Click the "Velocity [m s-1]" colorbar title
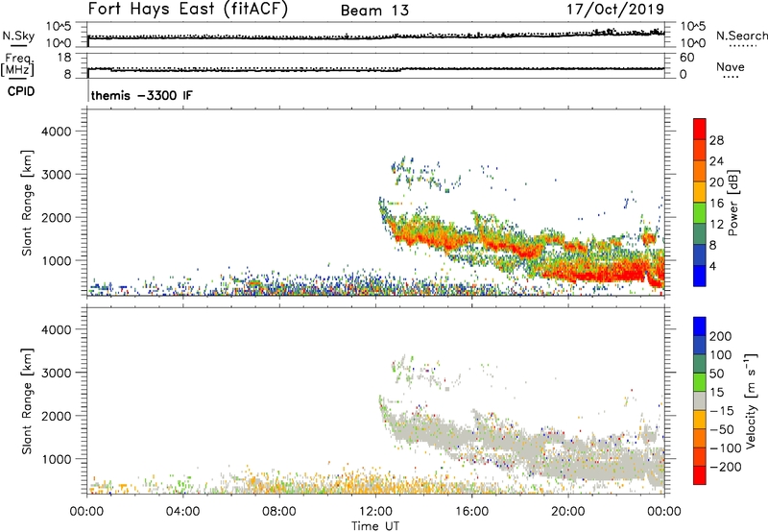This screenshot has width=768, height=532. tap(752, 400)
